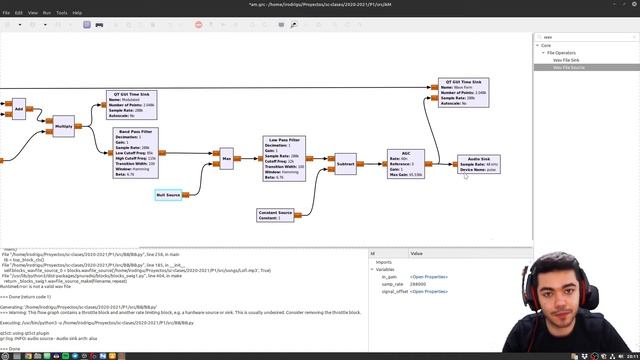640x360 pixels.
Task: Select the Constant Source block
Action: (275, 215)
